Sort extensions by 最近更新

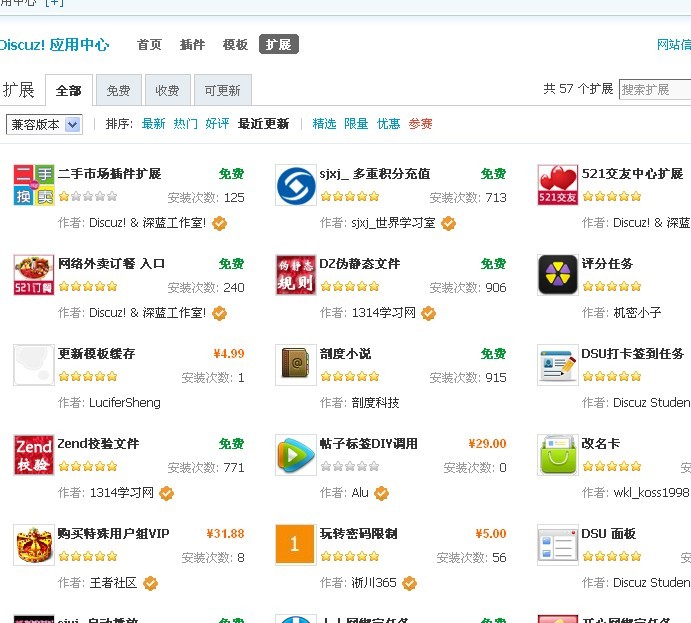(264, 124)
